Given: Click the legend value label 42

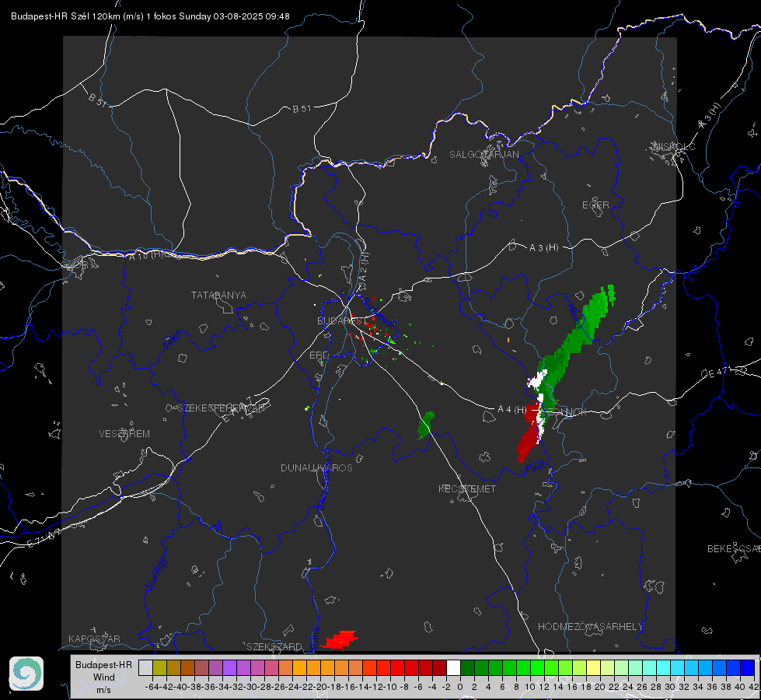Looking at the screenshot, I should tap(753, 687).
